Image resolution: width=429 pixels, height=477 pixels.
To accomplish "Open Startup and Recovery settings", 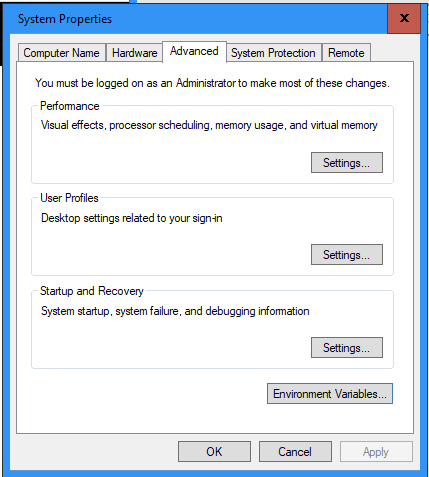I will pyautogui.click(x=347, y=348).
